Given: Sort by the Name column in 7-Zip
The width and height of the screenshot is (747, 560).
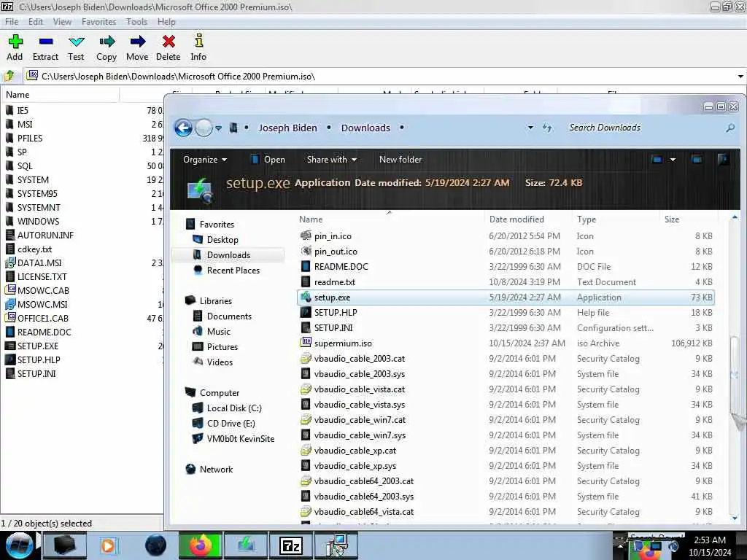Looking at the screenshot, I should [60, 95].
